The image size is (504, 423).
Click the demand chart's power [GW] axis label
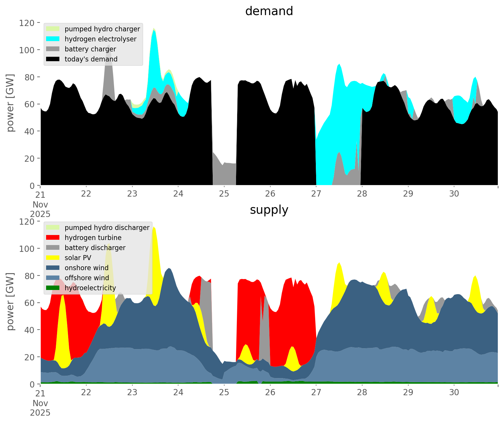coord(10,103)
